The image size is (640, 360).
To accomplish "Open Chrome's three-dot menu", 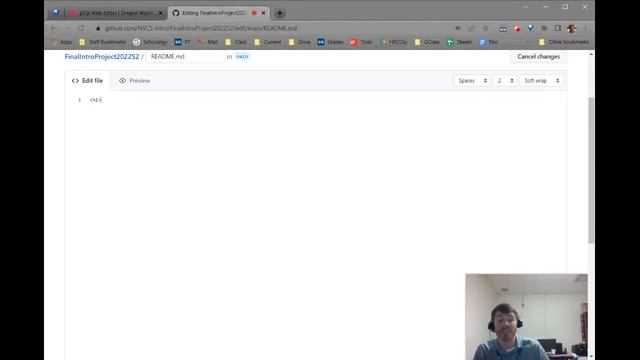I will point(585,28).
